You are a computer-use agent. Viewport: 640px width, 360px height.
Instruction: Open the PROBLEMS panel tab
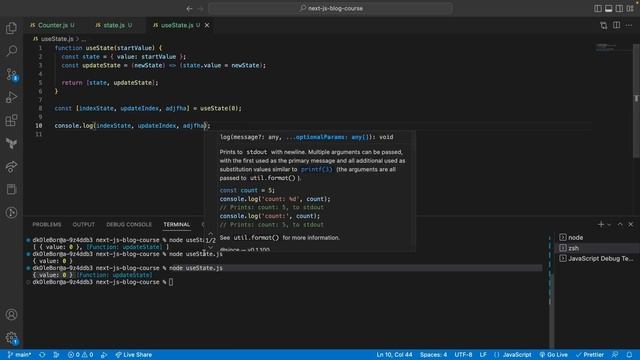(47, 224)
